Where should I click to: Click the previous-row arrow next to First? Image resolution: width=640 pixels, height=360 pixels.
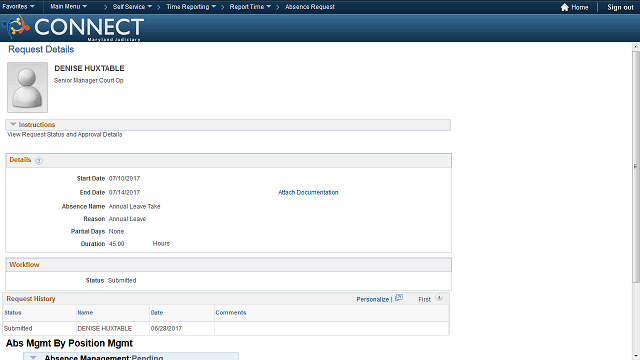[x=439, y=298]
